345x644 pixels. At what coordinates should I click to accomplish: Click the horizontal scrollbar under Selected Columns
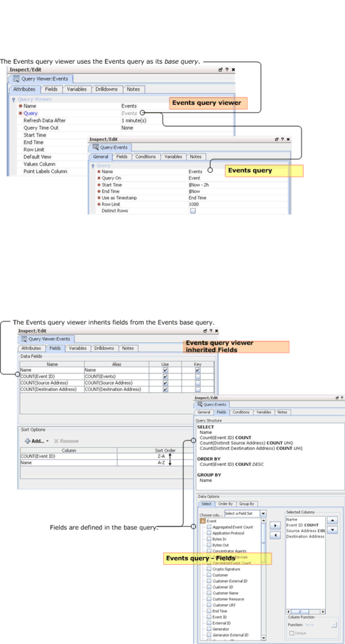[305, 611]
